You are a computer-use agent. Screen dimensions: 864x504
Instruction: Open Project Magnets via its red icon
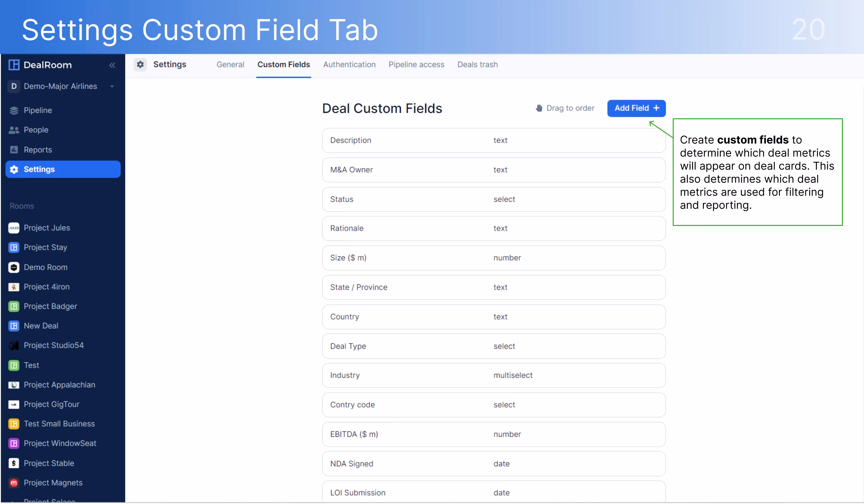click(14, 482)
